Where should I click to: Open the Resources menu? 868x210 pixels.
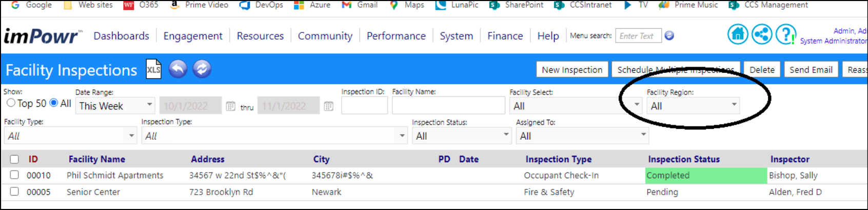[x=260, y=36]
